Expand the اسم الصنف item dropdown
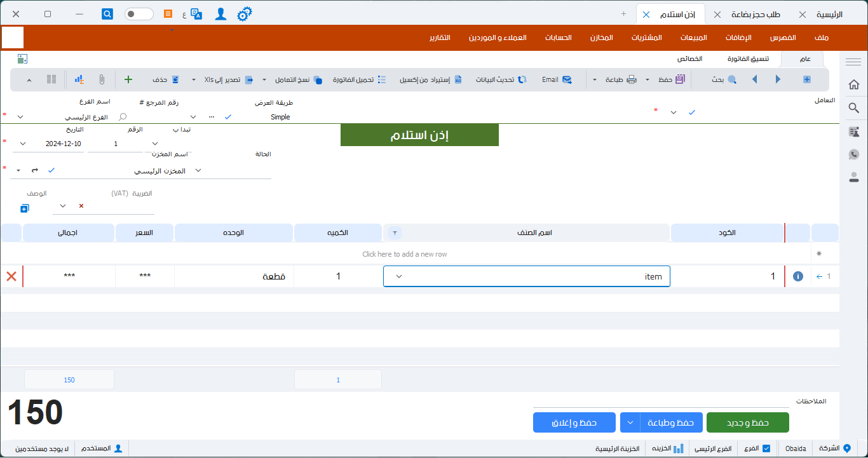 [398, 276]
